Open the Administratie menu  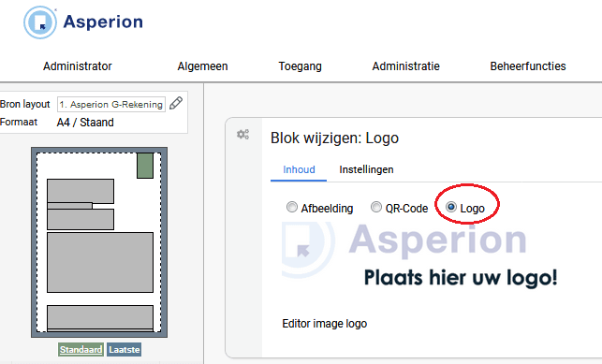coord(405,66)
